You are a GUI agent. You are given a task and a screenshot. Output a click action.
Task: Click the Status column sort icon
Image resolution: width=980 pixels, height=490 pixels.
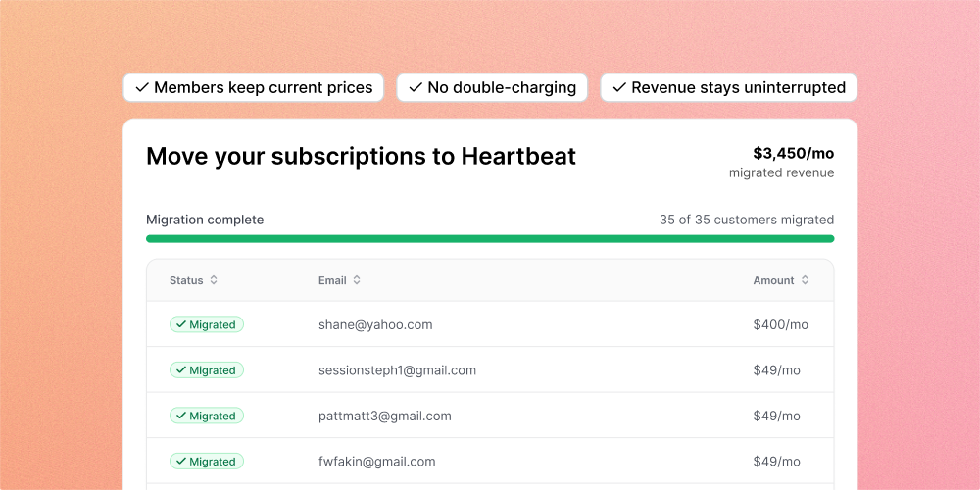pyautogui.click(x=214, y=280)
